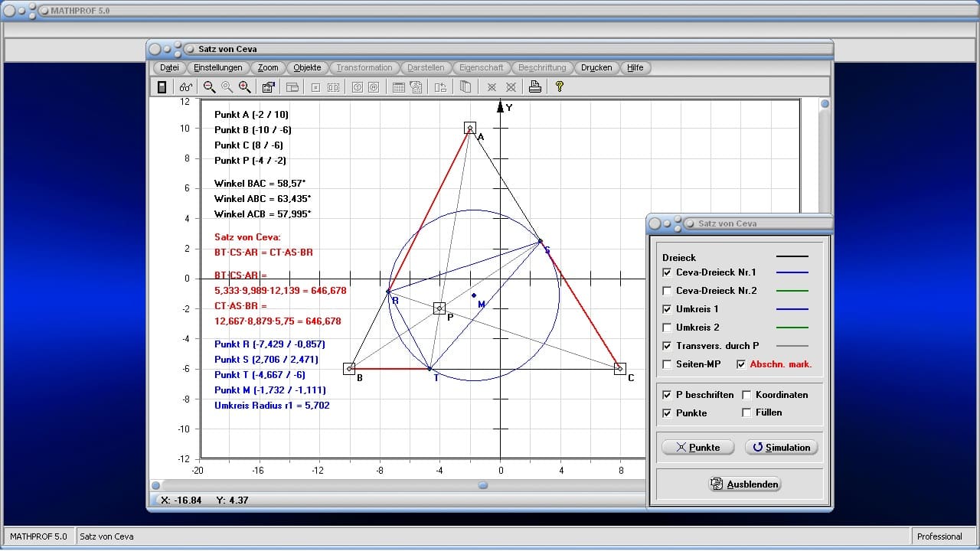This screenshot has height=551, width=980.
Task: Open the properties settings toolbar icon
Action: click(269, 87)
